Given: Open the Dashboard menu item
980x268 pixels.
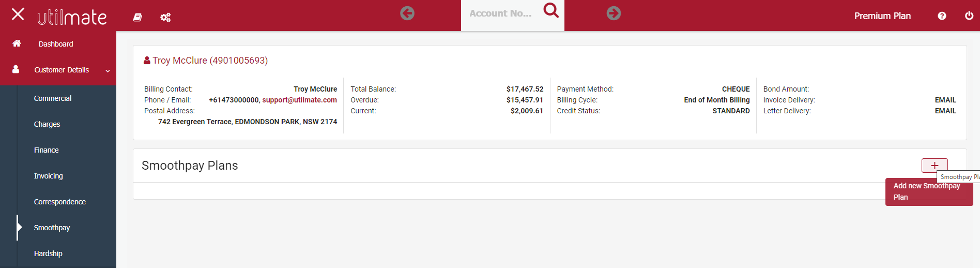Looking at the screenshot, I should (x=56, y=44).
